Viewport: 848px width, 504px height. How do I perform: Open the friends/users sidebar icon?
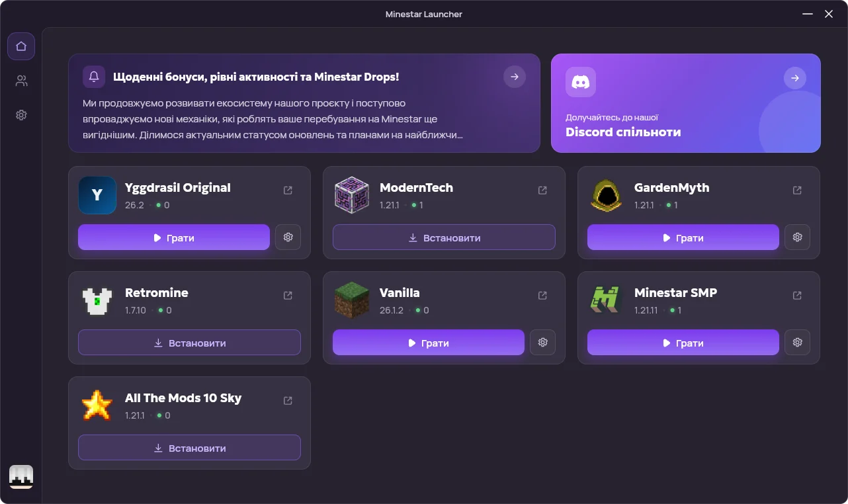pos(21,81)
